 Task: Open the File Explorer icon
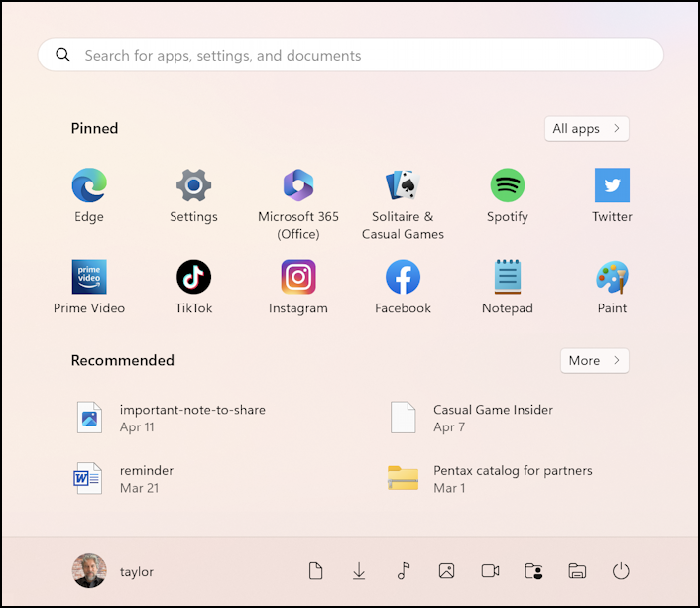pyautogui.click(x=577, y=571)
